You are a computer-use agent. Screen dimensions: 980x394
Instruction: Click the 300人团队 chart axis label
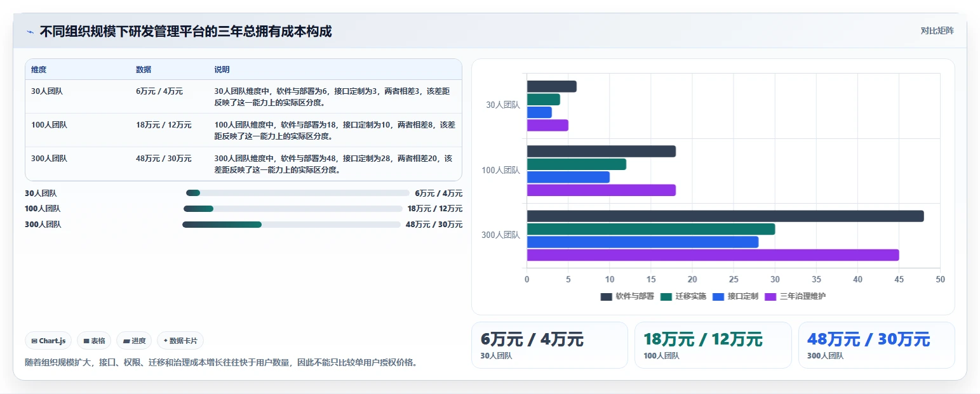[500, 235]
